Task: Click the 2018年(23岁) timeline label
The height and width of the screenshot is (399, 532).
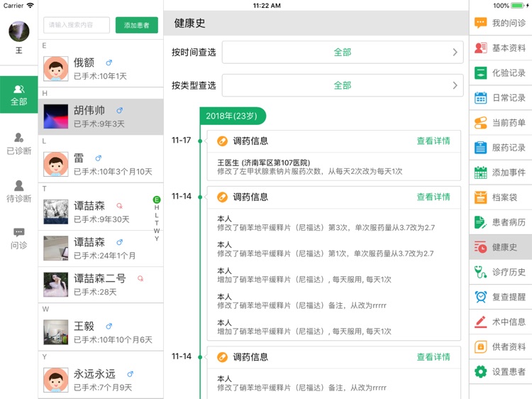Action: (232, 116)
